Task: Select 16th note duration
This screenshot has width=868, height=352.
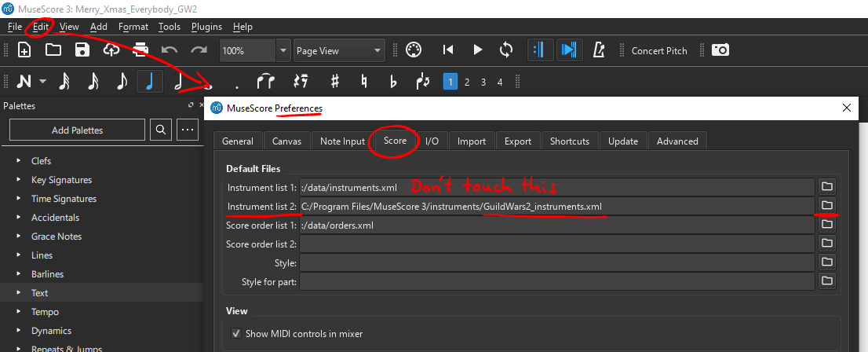Action: click(x=93, y=82)
